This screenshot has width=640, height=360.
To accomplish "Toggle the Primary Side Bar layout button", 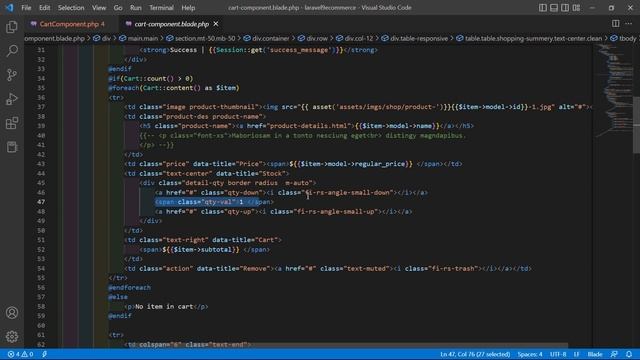I will click(543, 7).
